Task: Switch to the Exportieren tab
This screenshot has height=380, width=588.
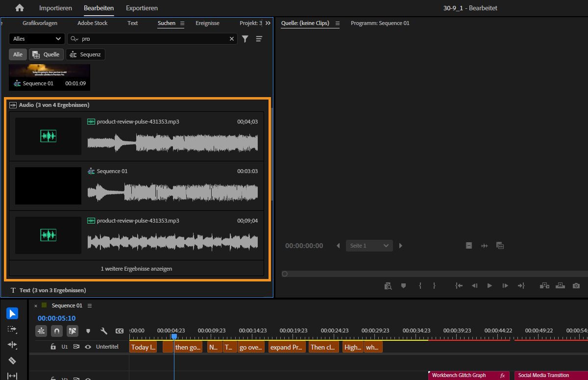Action: (142, 8)
